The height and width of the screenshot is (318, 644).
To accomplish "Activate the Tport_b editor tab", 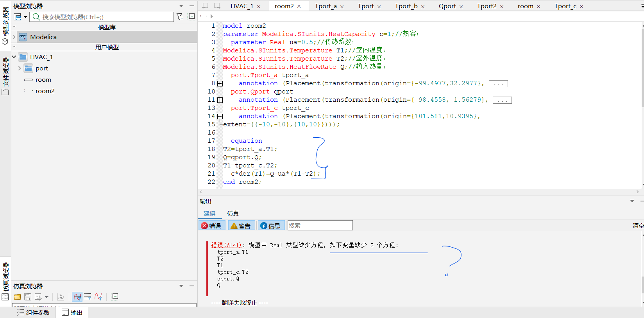I will tap(406, 6).
